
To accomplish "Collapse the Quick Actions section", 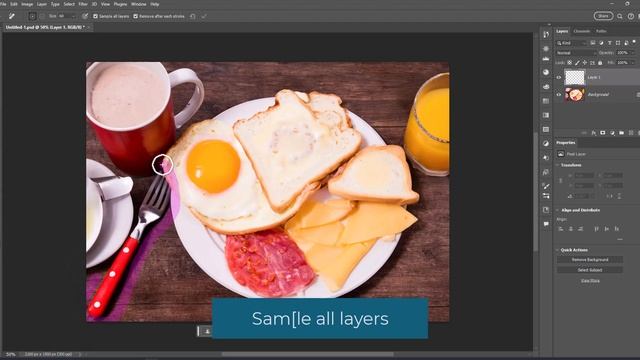I will tap(558, 250).
